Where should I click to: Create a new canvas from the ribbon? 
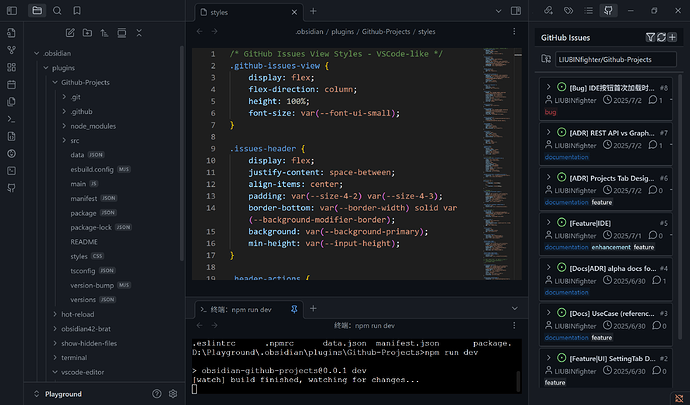(x=11, y=67)
